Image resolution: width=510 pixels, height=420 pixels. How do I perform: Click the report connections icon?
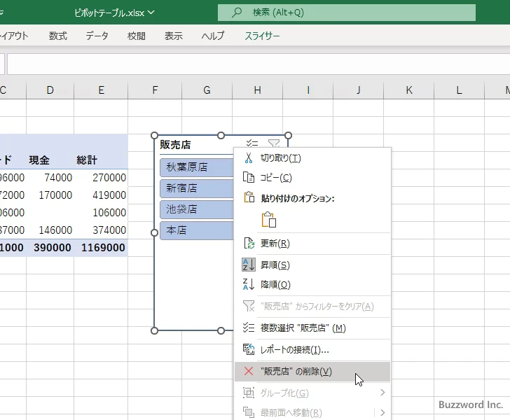click(249, 349)
